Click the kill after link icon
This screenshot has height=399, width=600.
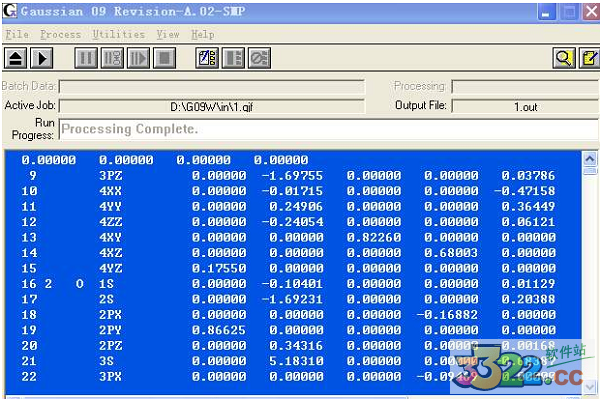pos(259,58)
